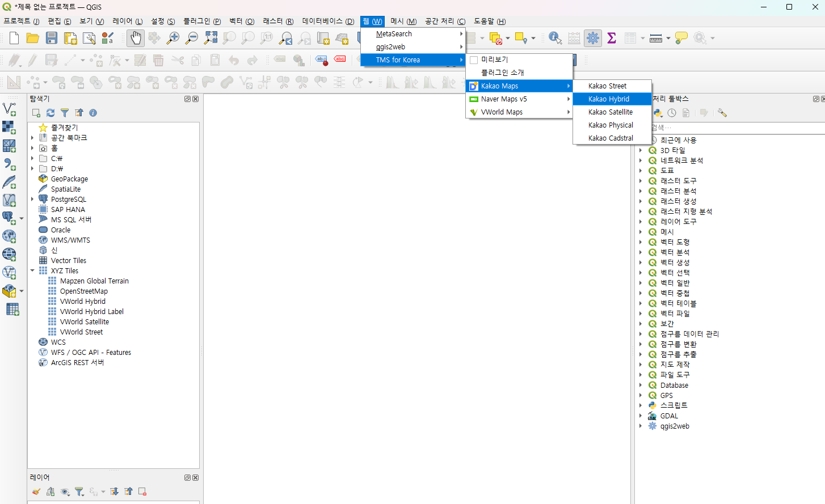The width and height of the screenshot is (825, 504).
Task: Open the qgis2web submenu
Action: coord(413,47)
